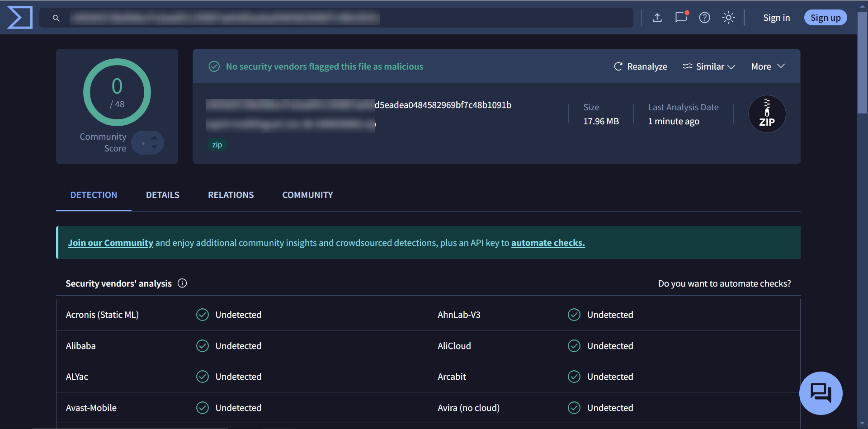Open the help menu
The image size is (868, 429).
pos(704,18)
